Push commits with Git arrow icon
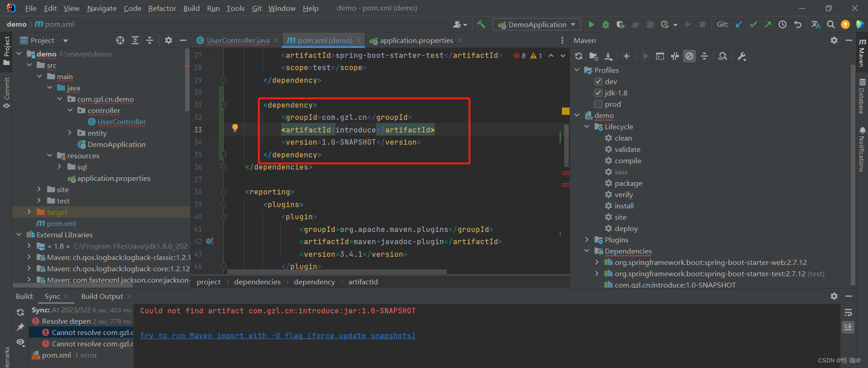Screen dimensions: 868x368 coord(768,24)
